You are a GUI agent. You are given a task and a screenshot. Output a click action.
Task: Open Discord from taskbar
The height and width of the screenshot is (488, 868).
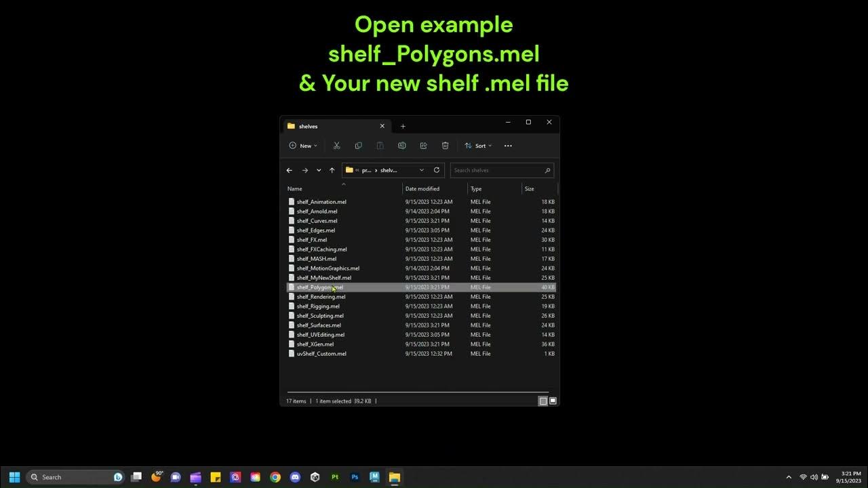[x=295, y=477]
